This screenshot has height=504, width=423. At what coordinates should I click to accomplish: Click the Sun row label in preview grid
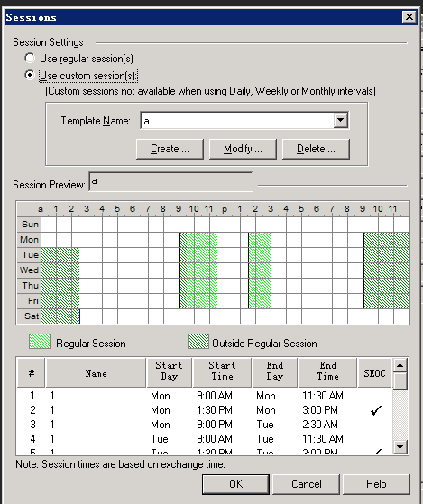tap(29, 225)
